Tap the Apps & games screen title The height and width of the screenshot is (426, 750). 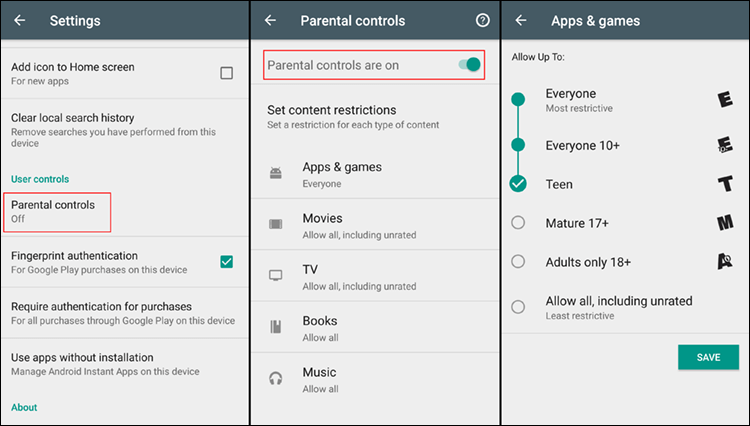(596, 21)
